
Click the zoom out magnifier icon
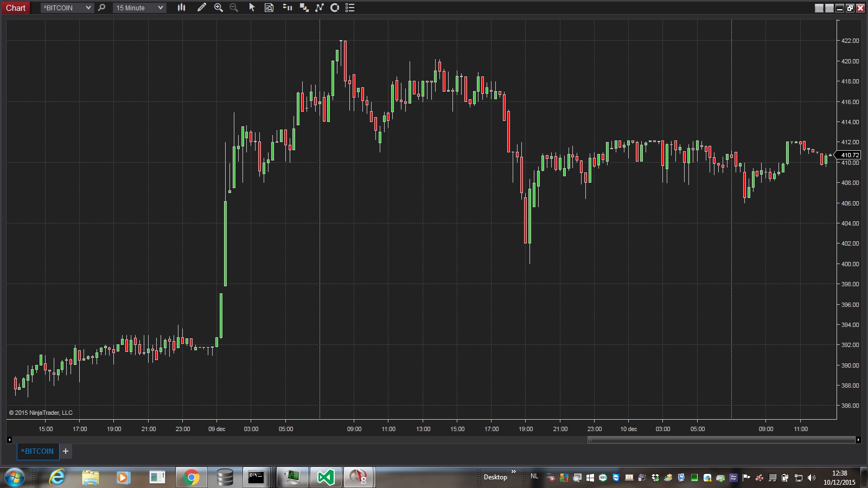[x=234, y=8]
